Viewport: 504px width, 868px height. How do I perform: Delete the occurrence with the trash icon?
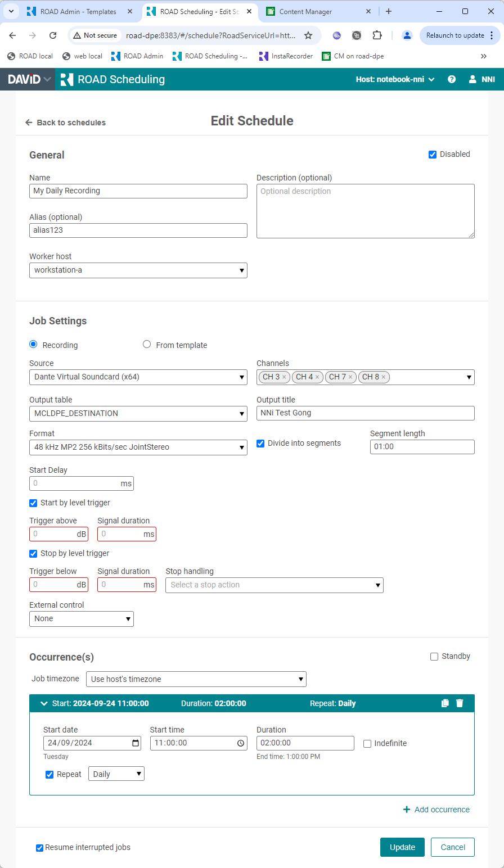[460, 703]
